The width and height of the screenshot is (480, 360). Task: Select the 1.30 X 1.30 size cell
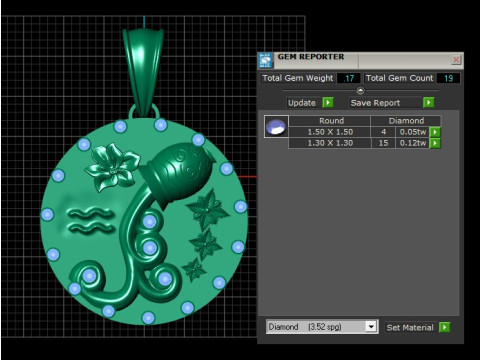coord(330,143)
